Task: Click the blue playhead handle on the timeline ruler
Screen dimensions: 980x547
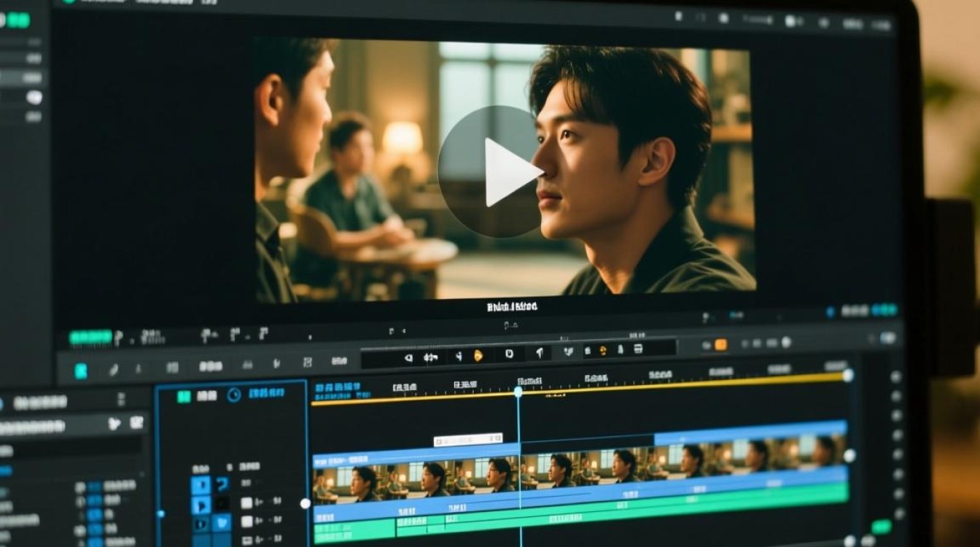Action: click(x=518, y=392)
